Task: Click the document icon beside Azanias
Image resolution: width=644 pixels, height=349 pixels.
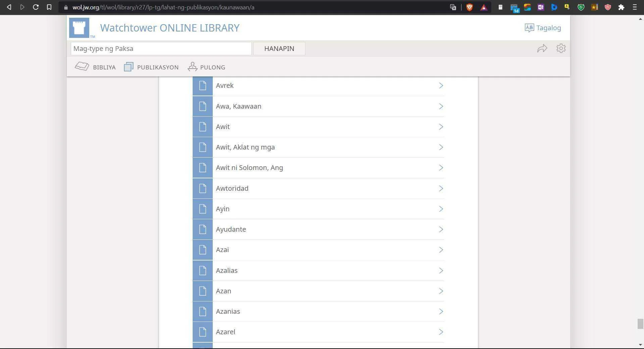Action: (x=203, y=311)
